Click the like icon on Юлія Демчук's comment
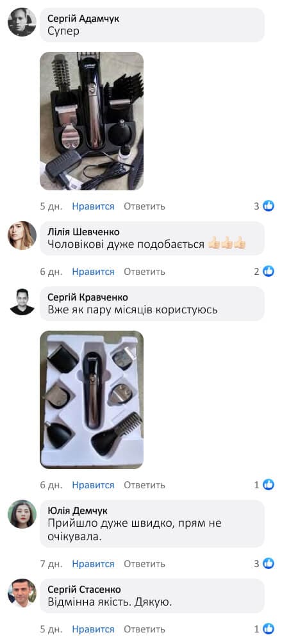This screenshot has width=282, height=644. coord(269,563)
